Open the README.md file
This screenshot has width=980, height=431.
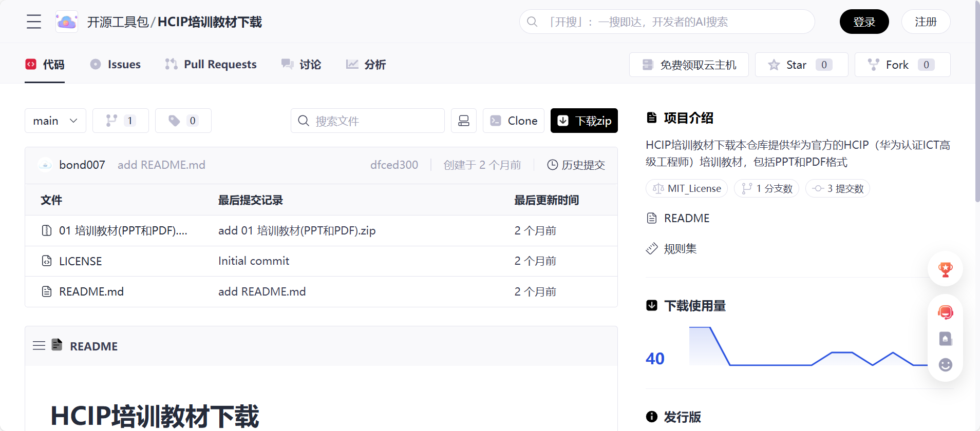(91, 291)
